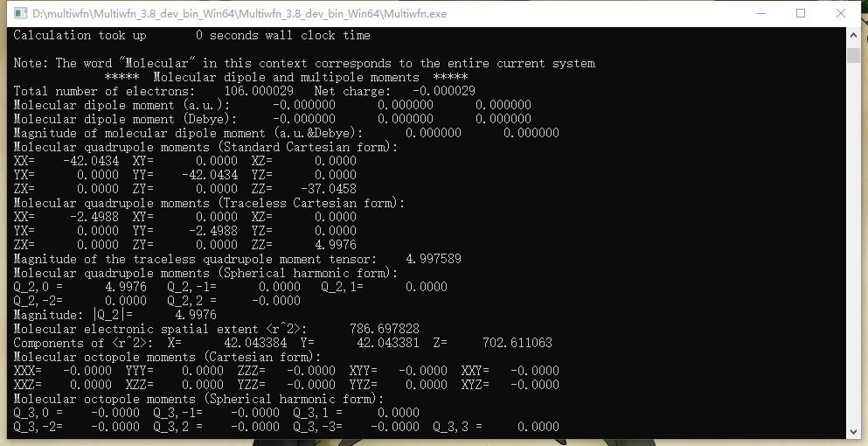Click the 'Molecular dipole and multipole moments' banner
Image resolution: width=868 pixels, height=446 pixels.
click(286, 78)
